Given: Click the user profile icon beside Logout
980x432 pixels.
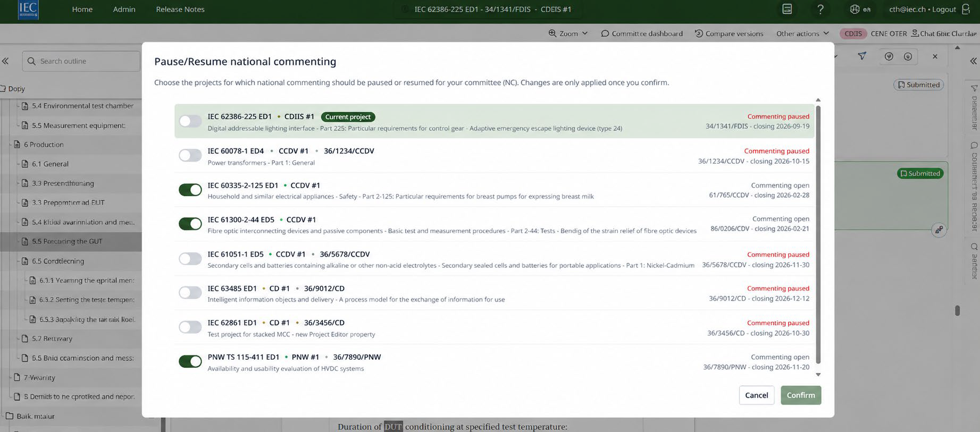Looking at the screenshot, I should click(966, 9).
